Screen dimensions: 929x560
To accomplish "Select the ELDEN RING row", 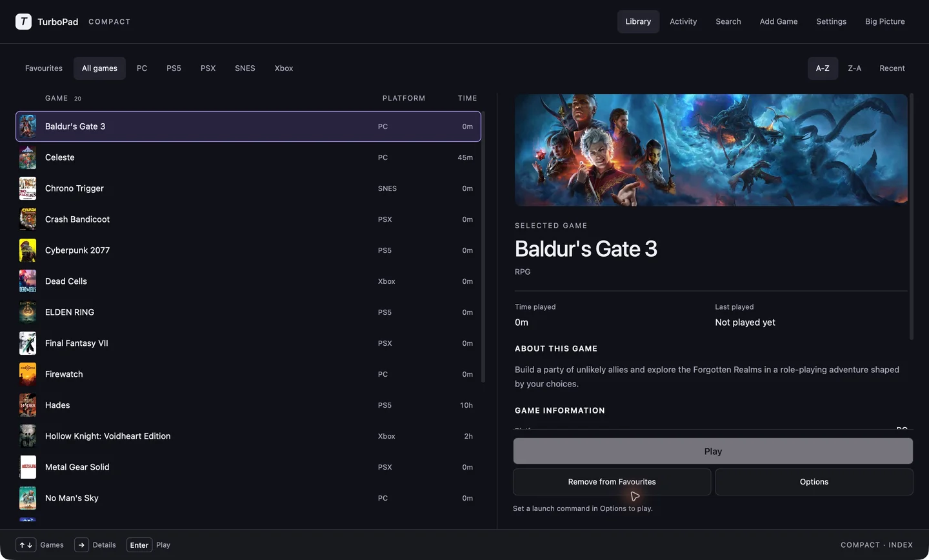I will [248, 312].
